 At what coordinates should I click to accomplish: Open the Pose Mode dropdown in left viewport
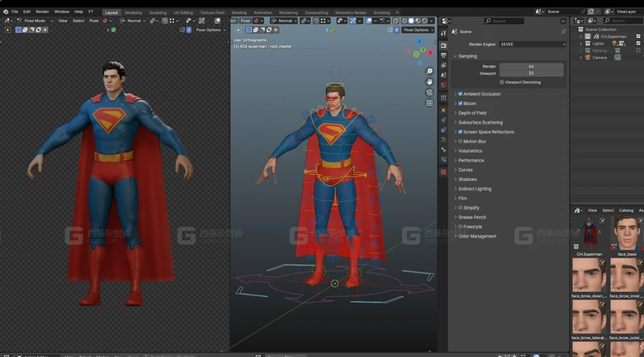click(x=35, y=21)
